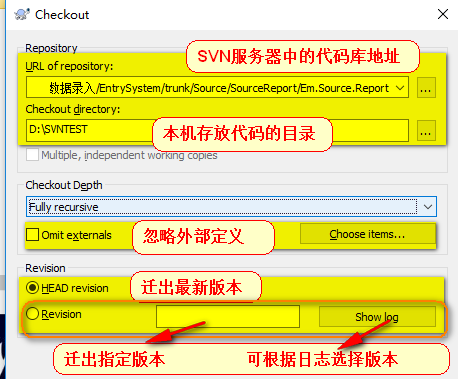Click the Revision number input field
This screenshot has width=458, height=379.
(228, 316)
